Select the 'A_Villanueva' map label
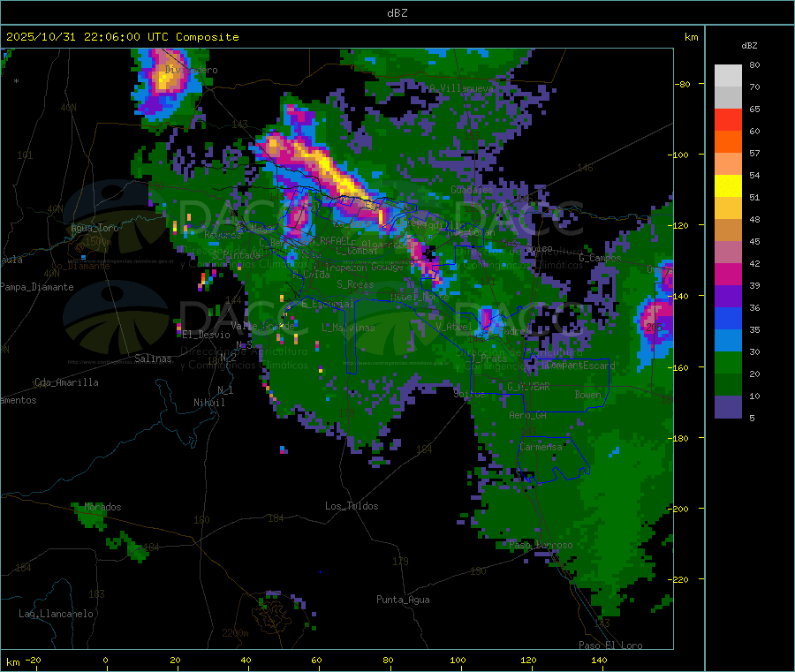The image size is (795, 672). pos(461,88)
